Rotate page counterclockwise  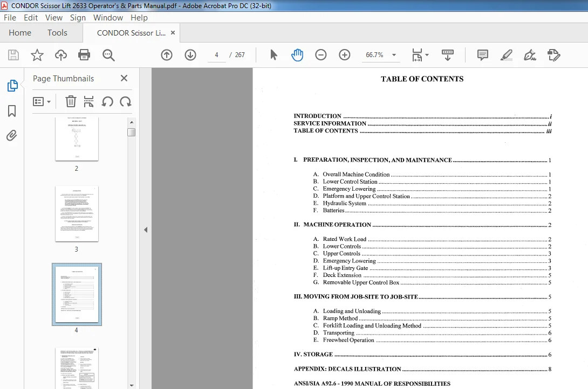[107, 101]
